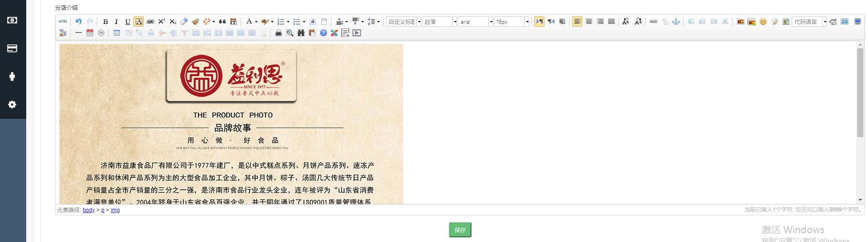Open the font color picker arrow
The width and height of the screenshot is (868, 242).
[x=256, y=22]
